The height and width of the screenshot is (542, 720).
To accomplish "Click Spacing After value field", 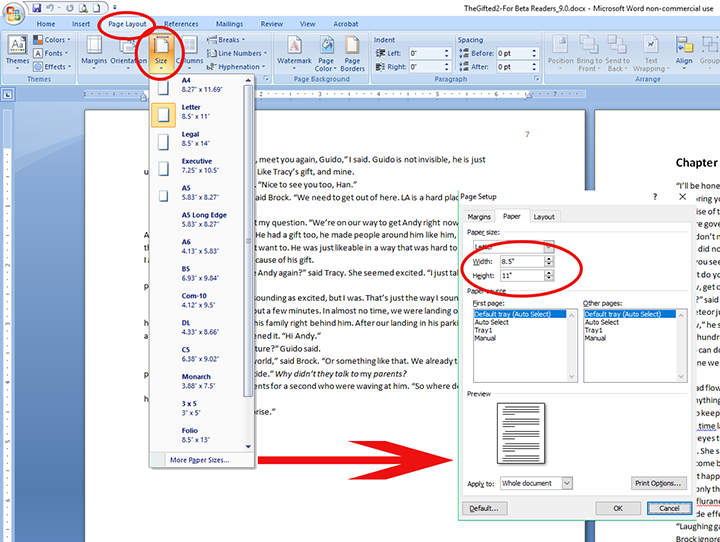I will [x=513, y=67].
